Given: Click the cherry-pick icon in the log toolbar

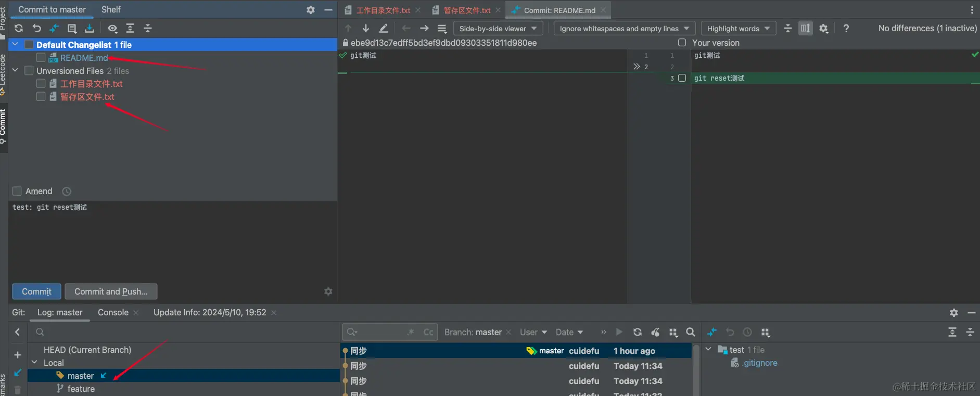Looking at the screenshot, I should pyautogui.click(x=655, y=332).
